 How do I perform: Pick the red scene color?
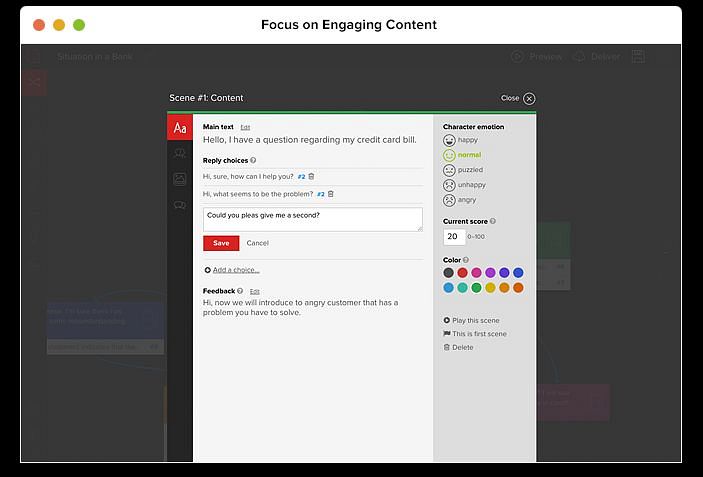click(462, 273)
